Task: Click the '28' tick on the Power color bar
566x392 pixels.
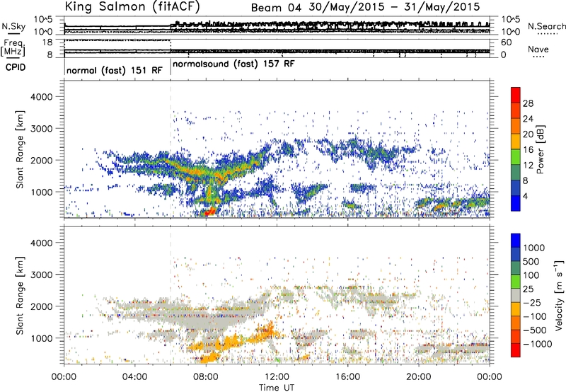Action: point(528,103)
